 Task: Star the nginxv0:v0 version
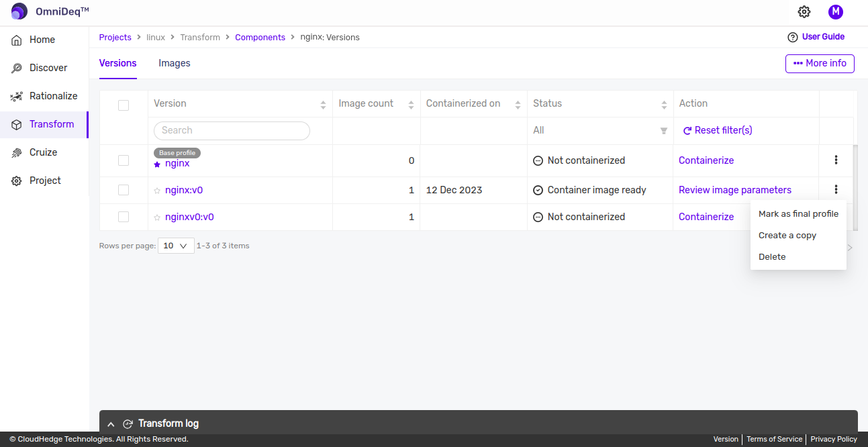coord(157,217)
